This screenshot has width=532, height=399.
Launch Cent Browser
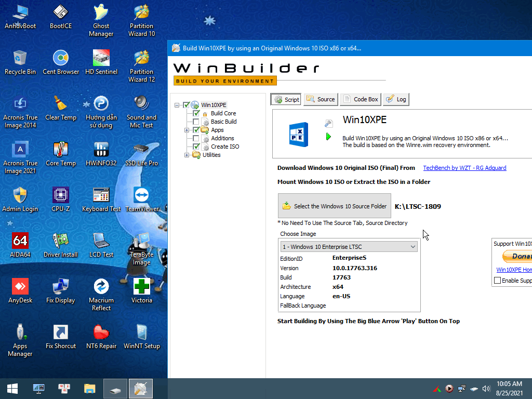[60, 62]
